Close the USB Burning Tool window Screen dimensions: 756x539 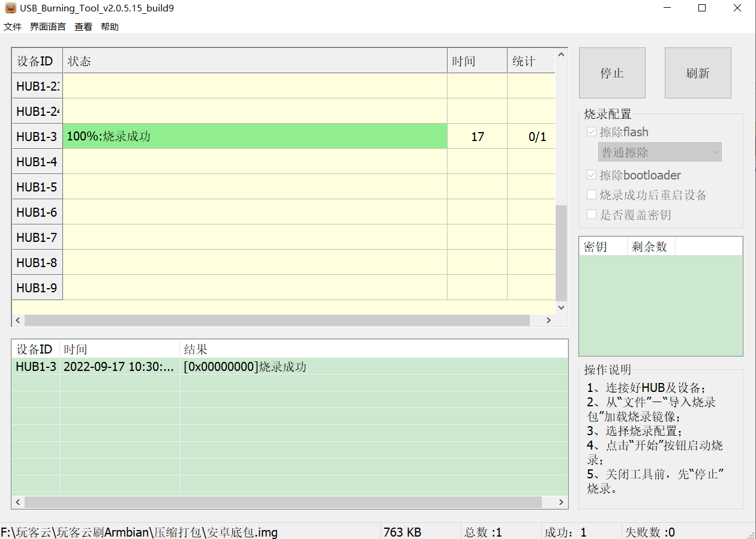(737, 8)
